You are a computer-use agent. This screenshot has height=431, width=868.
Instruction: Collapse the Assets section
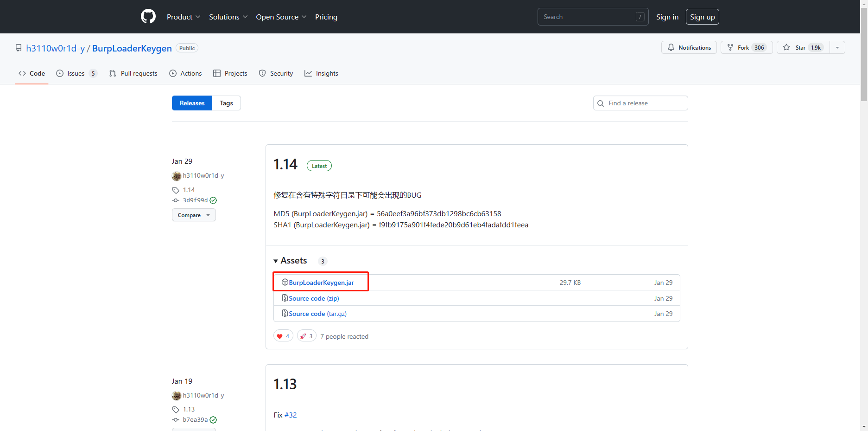(x=290, y=260)
